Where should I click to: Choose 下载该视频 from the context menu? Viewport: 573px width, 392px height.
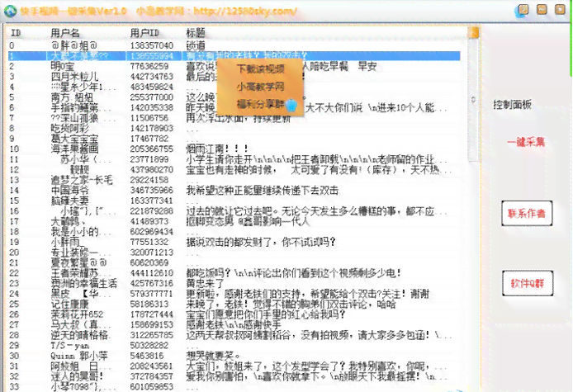pyautogui.click(x=261, y=68)
